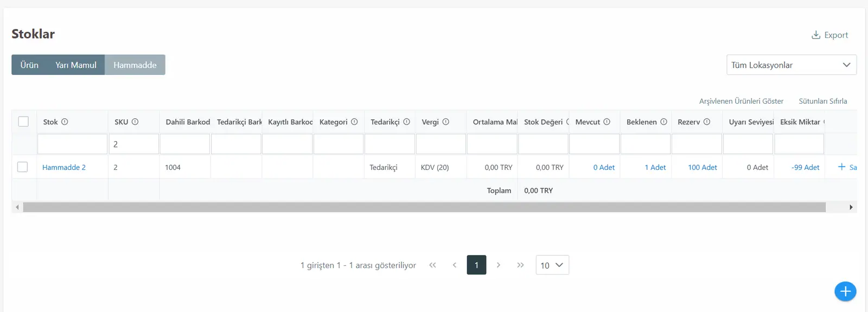
Task: Click the info icon beside Kategori header
Action: click(x=354, y=122)
